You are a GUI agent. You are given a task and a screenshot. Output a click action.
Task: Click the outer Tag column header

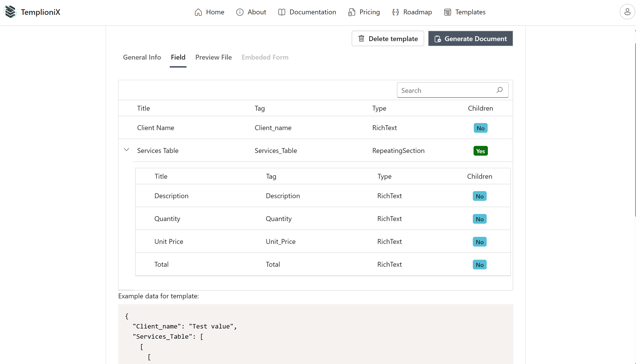(x=260, y=108)
